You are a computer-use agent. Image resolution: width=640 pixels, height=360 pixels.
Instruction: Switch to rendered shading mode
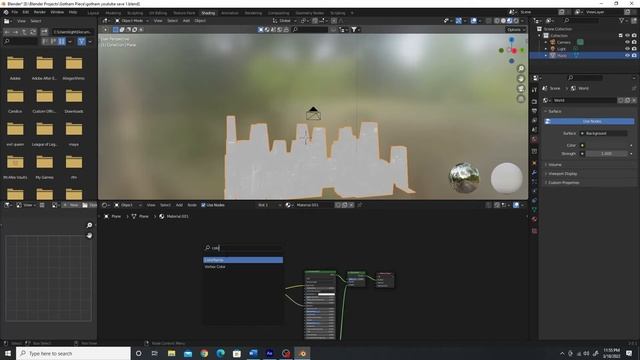tap(516, 21)
